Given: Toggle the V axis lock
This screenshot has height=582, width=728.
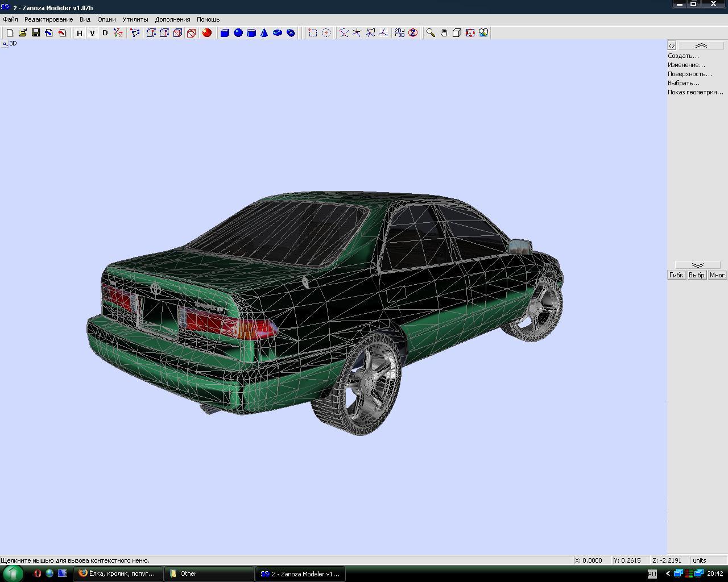Looking at the screenshot, I should 92,33.
